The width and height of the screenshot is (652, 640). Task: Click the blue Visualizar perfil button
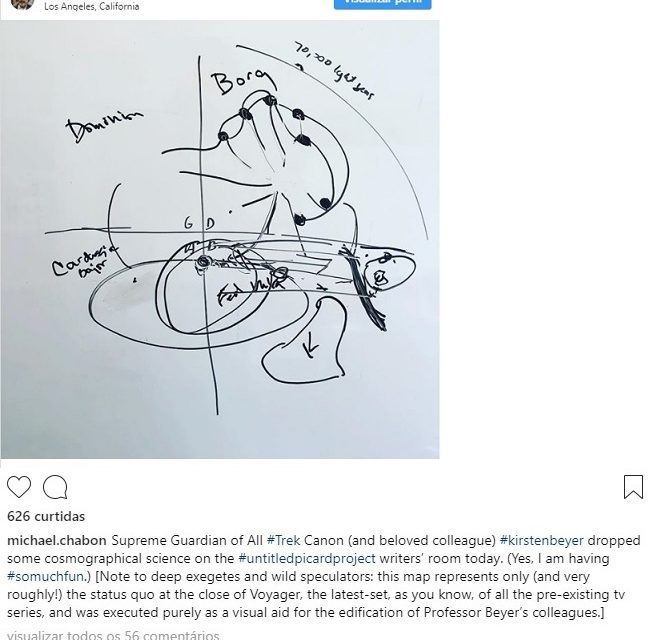click(x=383, y=4)
